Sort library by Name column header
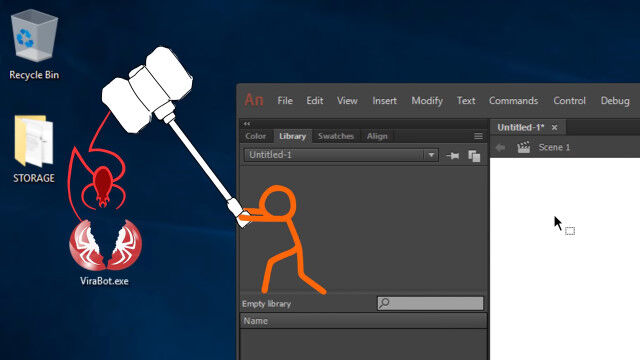The width and height of the screenshot is (640, 360). point(363,321)
